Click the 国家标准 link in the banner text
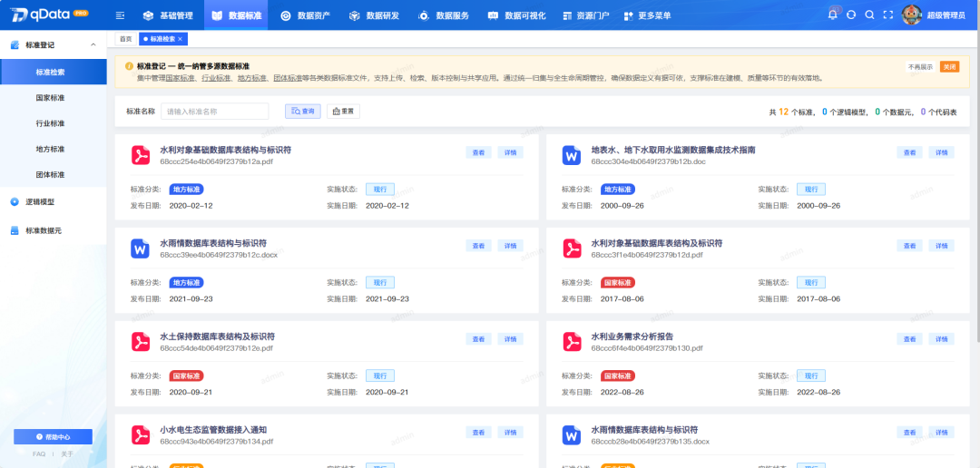Viewport: 980px width, 468px height. click(180, 79)
